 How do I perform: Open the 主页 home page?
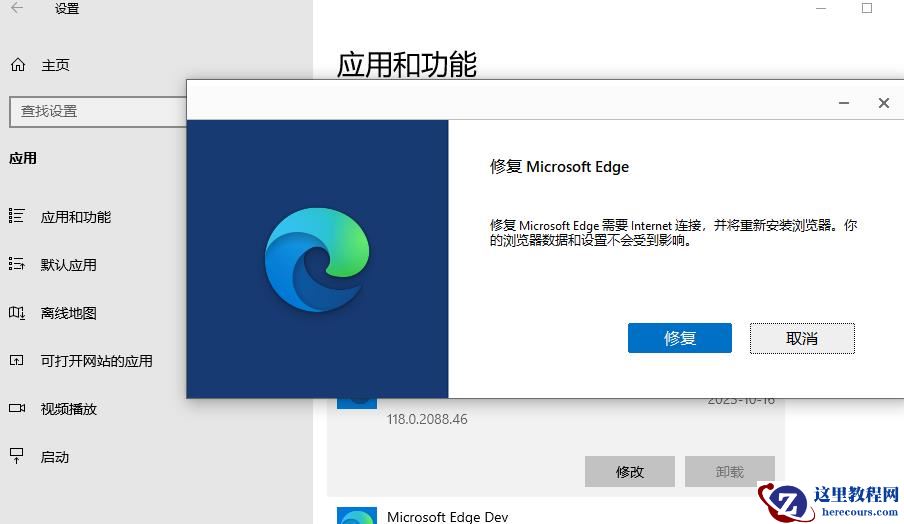[55, 65]
